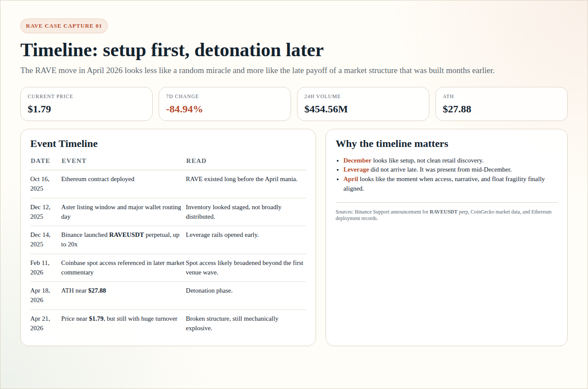Click the 'Detonation phase.' read entry
The height and width of the screenshot is (389, 588).
click(209, 291)
